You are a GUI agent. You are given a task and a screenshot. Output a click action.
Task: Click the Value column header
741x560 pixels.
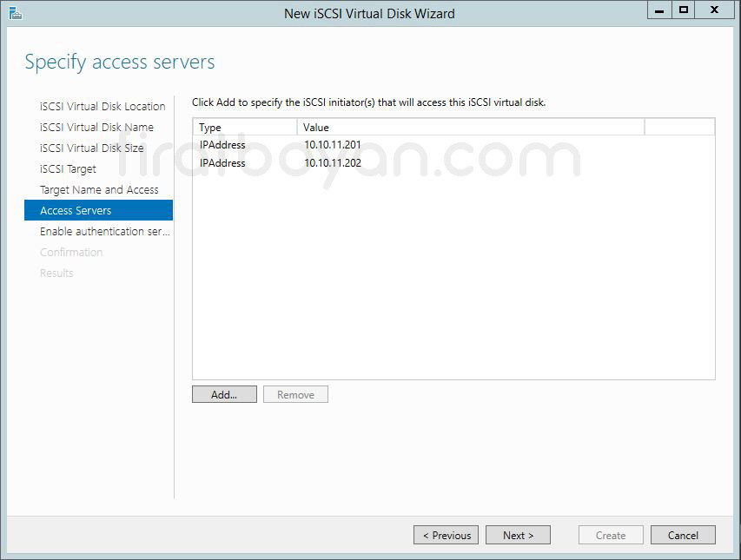(x=471, y=127)
